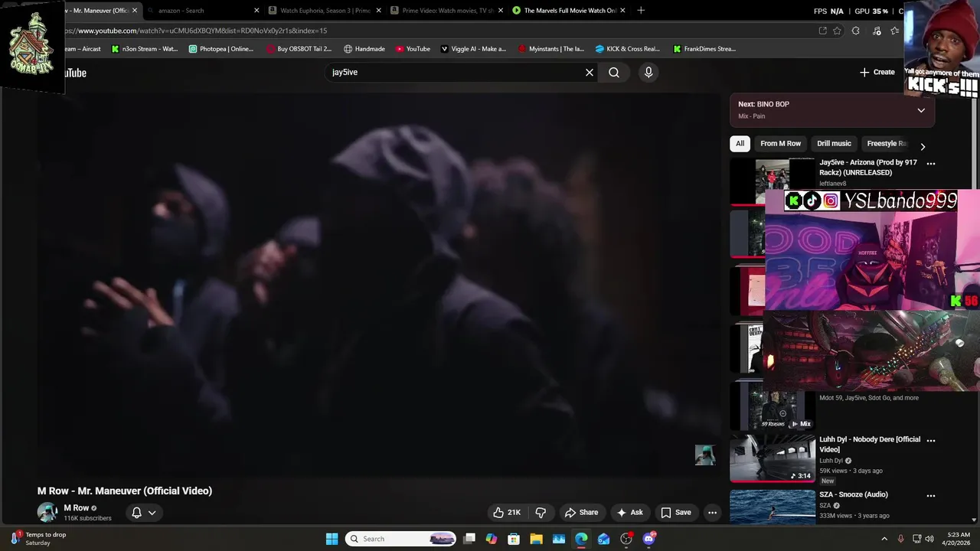Open Photopea Online bookmark

220,49
